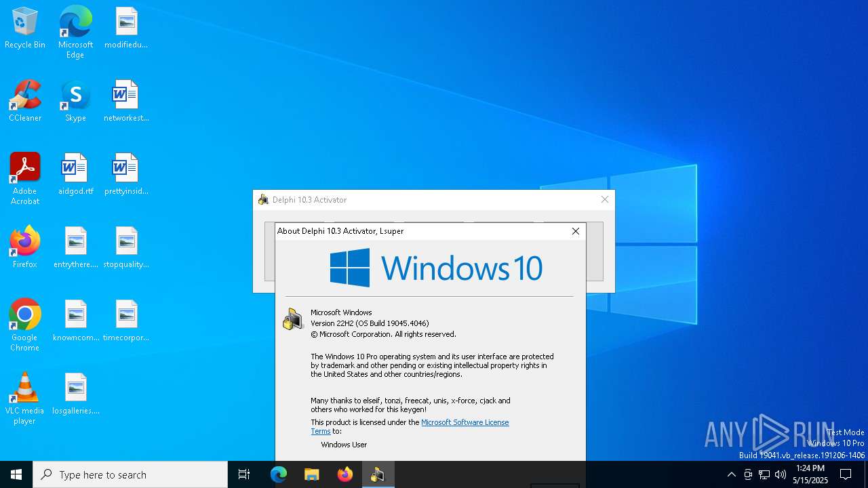Screen dimensions: 868x488
Task: Select the knowncom... image file icon
Action: click(75, 321)
